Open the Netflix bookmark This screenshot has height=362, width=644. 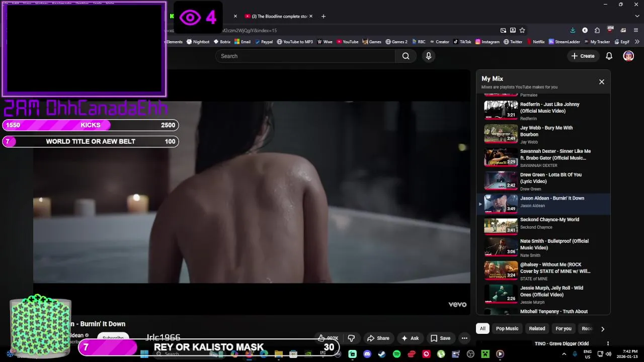pos(535,42)
